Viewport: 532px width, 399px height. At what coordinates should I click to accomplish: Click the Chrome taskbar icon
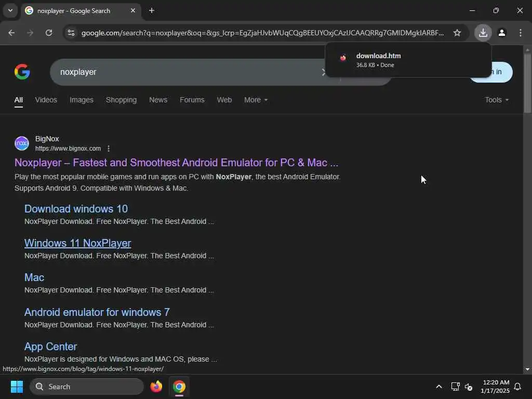179,387
